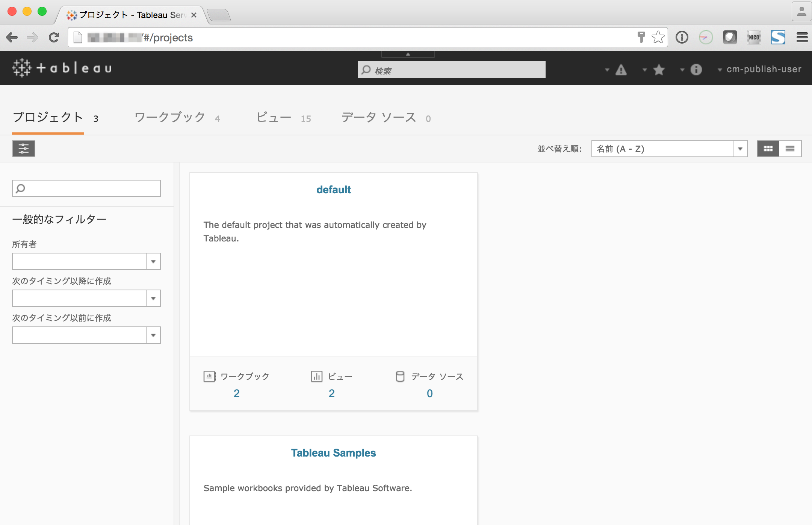This screenshot has height=525, width=812.
Task: Toggle the browser bookmark star
Action: click(658, 37)
